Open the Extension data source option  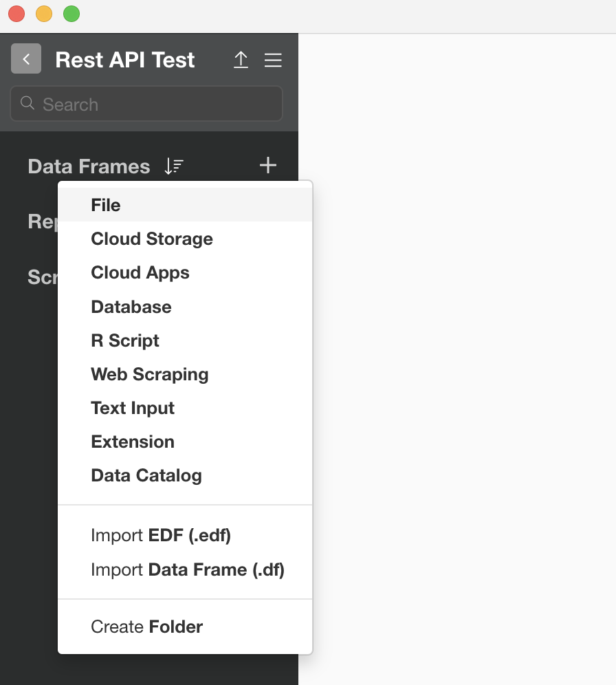pos(133,442)
